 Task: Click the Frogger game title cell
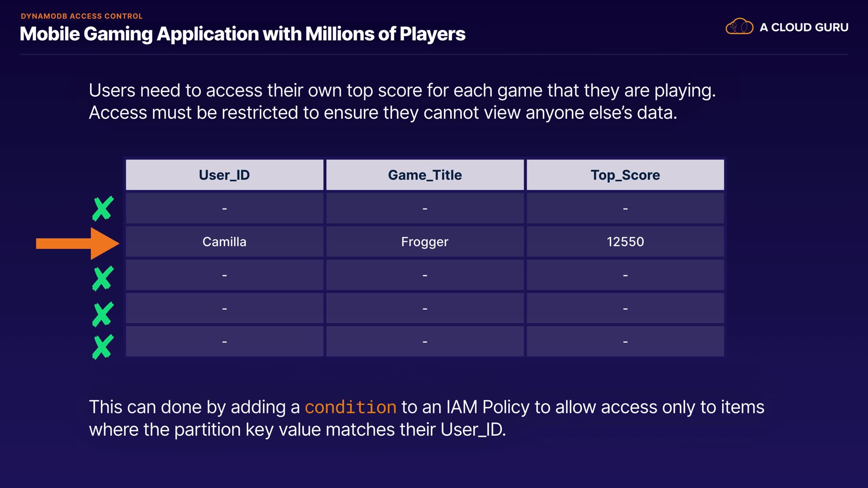425,242
